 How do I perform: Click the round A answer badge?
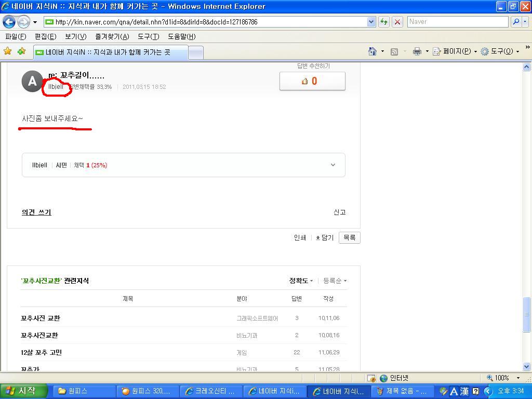32,81
